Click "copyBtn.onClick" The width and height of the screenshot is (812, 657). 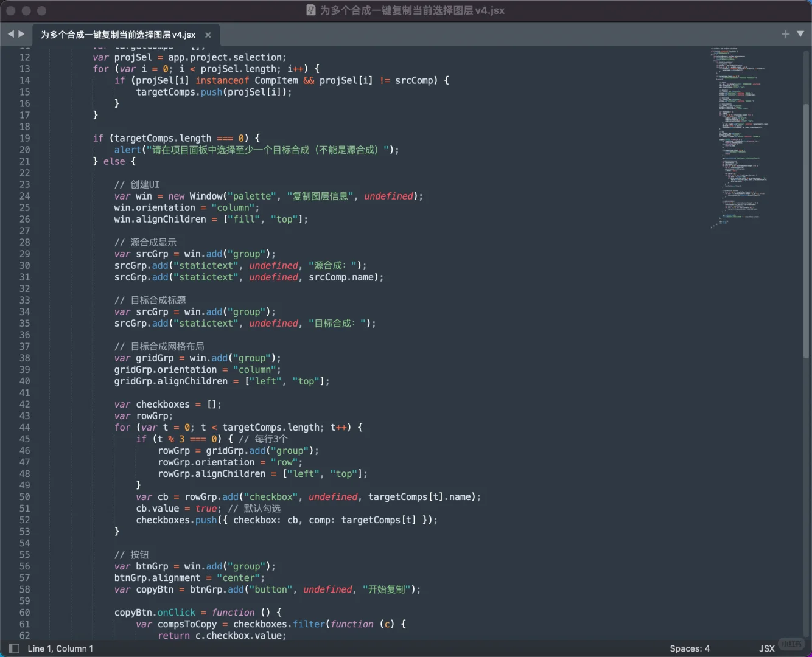pos(155,612)
